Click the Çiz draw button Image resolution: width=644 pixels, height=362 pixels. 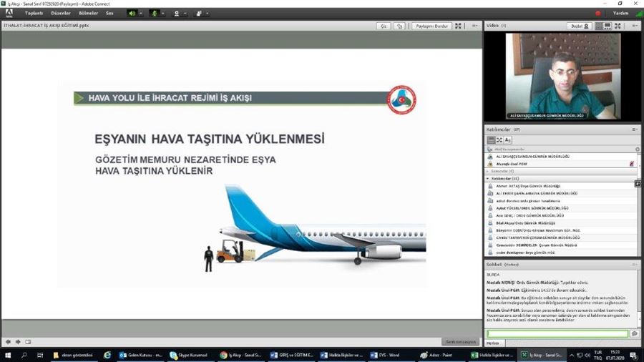pyautogui.click(x=384, y=26)
